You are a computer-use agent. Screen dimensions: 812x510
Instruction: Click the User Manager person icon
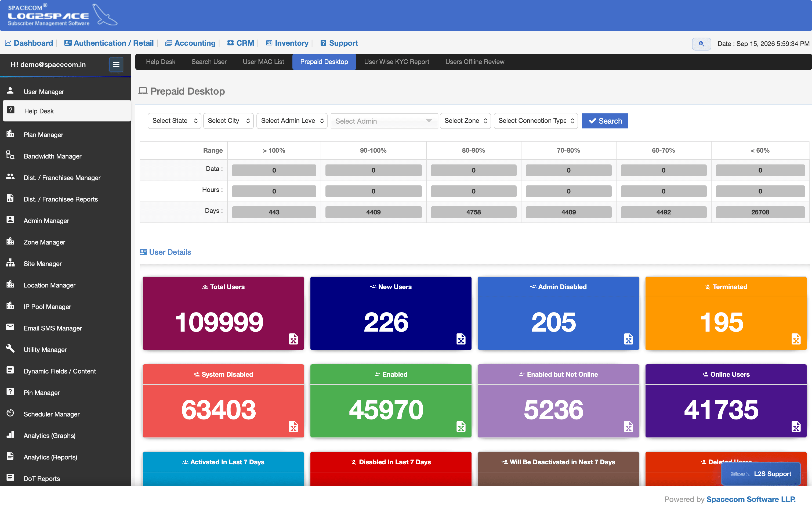point(10,90)
